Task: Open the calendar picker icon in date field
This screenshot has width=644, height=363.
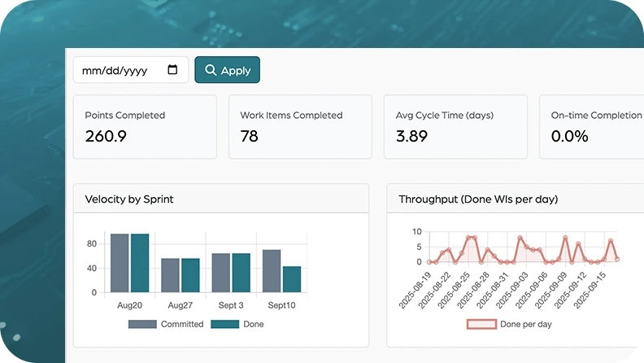Action: [x=172, y=70]
